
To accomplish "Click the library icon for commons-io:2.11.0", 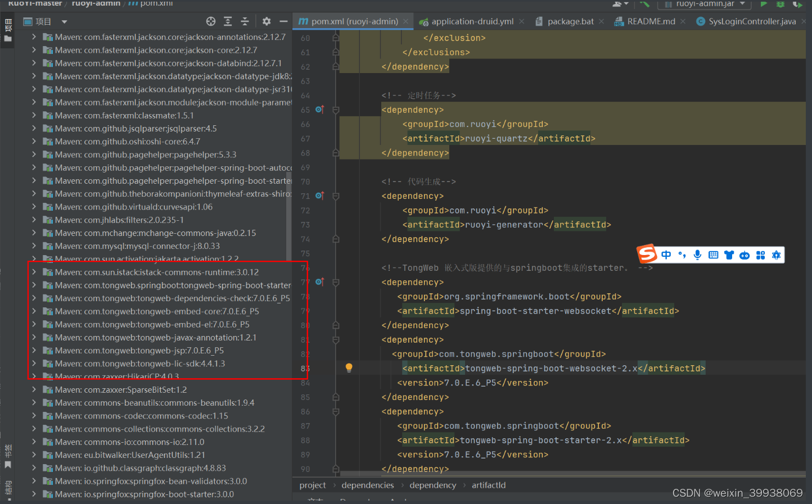I will click(48, 442).
